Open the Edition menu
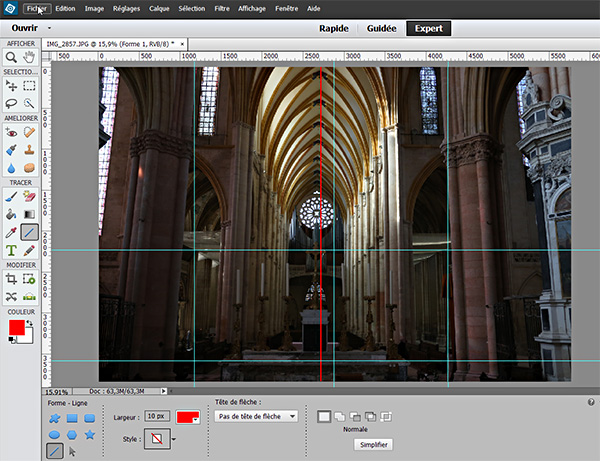Screen dimensions: 600x461 [65, 8]
